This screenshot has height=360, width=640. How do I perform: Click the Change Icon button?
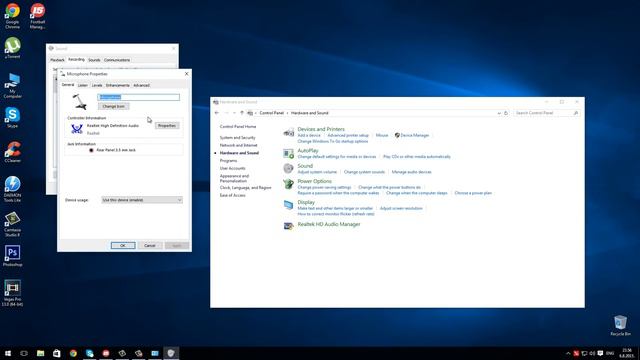[x=113, y=107]
